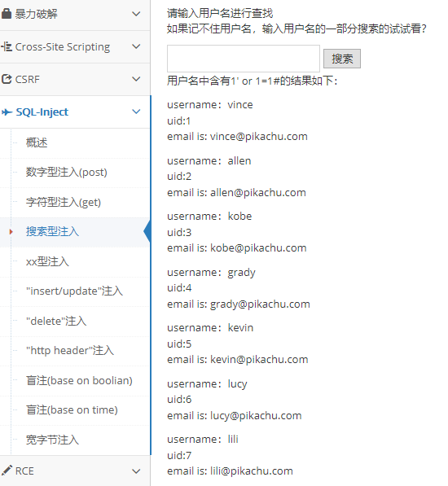
Task: Expand the Cross-Site Scripting chevron
Action: pos(136,46)
